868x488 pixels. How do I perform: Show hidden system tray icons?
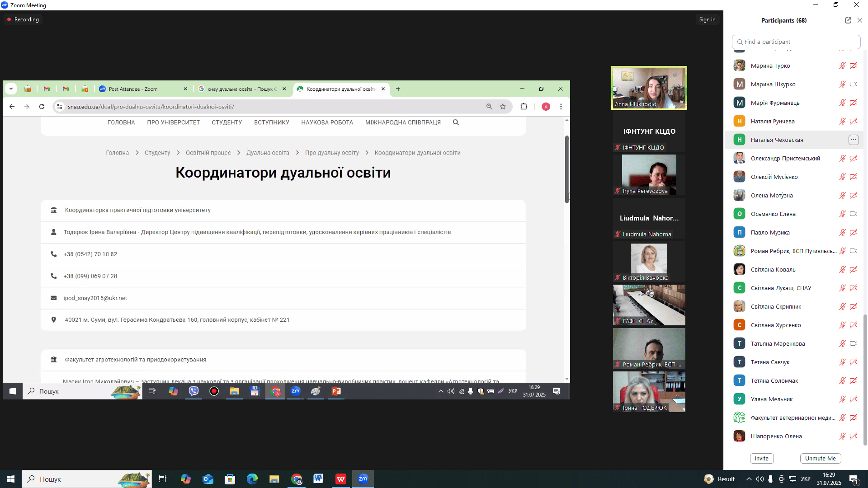749,479
